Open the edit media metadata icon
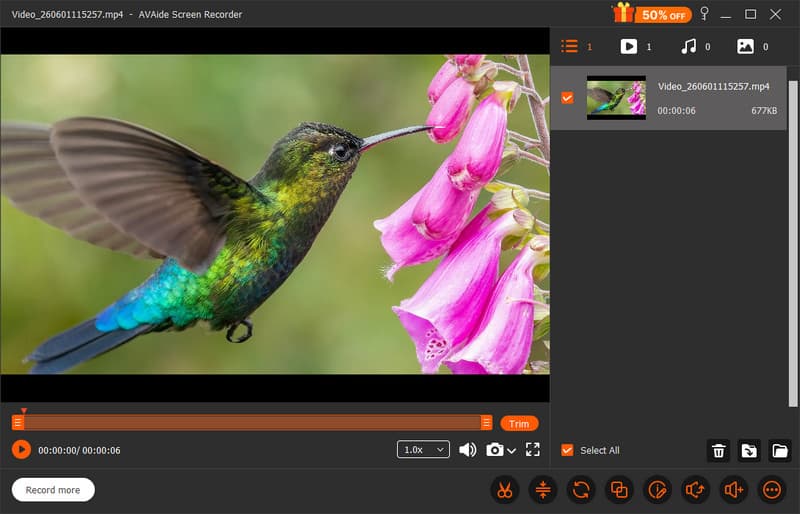Screen dimensions: 800x514 pyautogui.click(x=657, y=490)
